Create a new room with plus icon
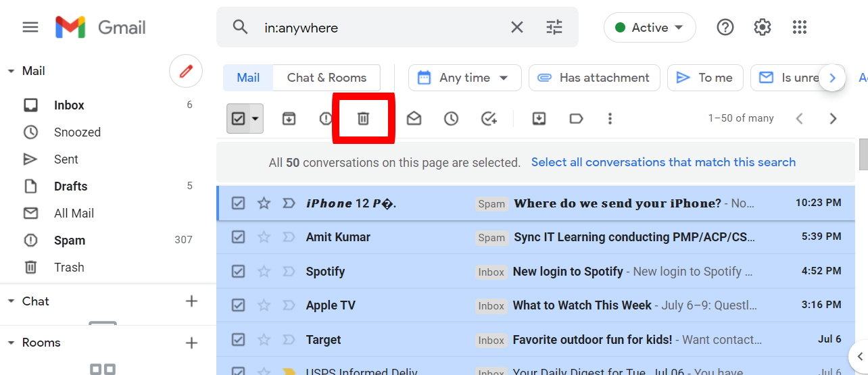Image resolution: width=868 pixels, height=375 pixels. (x=191, y=343)
